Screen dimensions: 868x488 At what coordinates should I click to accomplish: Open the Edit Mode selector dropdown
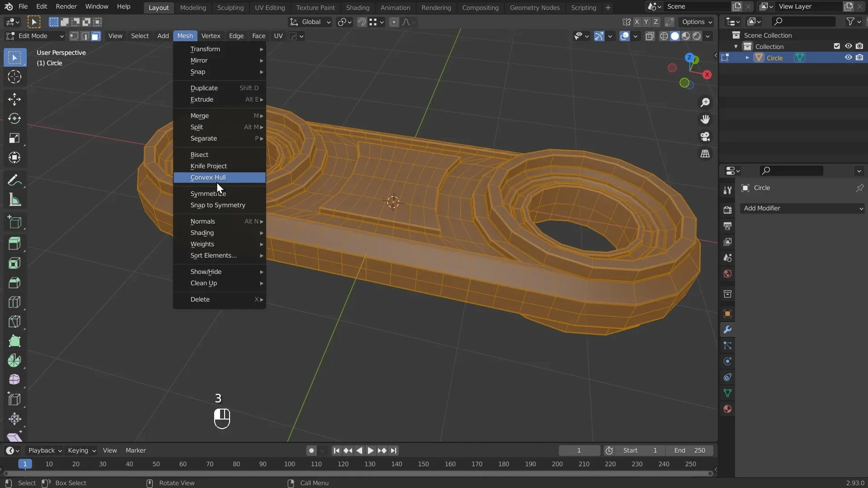34,36
